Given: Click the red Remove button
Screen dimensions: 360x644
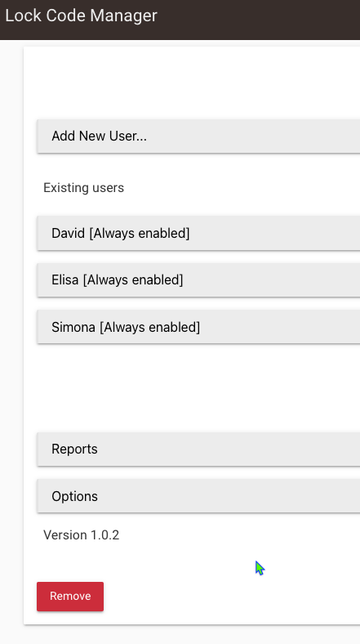Looking at the screenshot, I should coord(70,597).
